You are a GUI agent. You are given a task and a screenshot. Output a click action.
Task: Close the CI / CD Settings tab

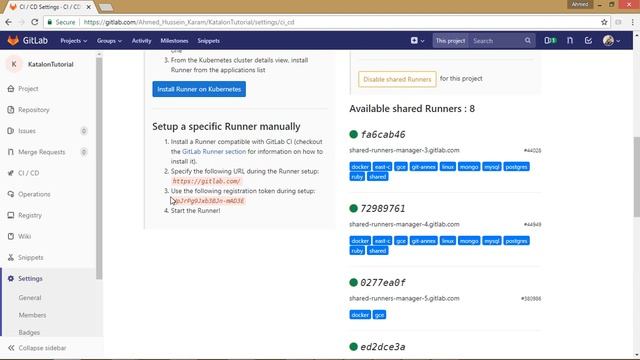coord(89,7)
